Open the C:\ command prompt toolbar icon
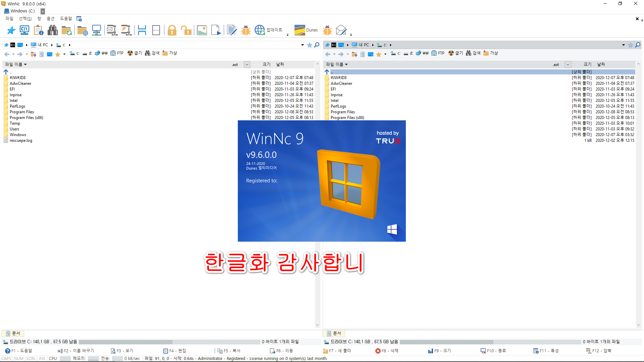The height and width of the screenshot is (362, 644). [x=24, y=30]
